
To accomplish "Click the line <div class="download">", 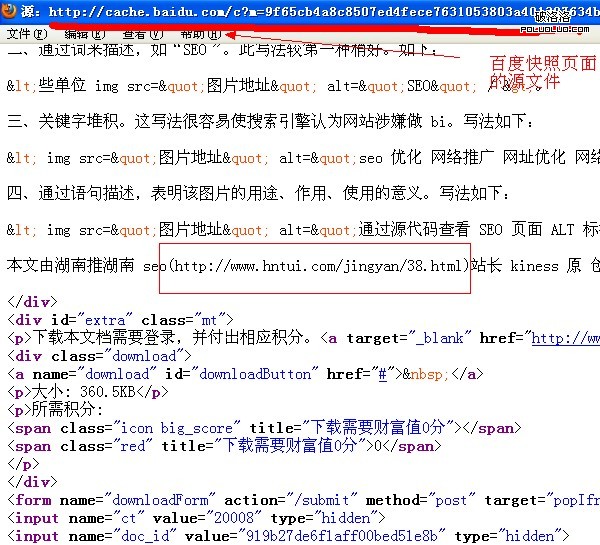I will (99, 356).
